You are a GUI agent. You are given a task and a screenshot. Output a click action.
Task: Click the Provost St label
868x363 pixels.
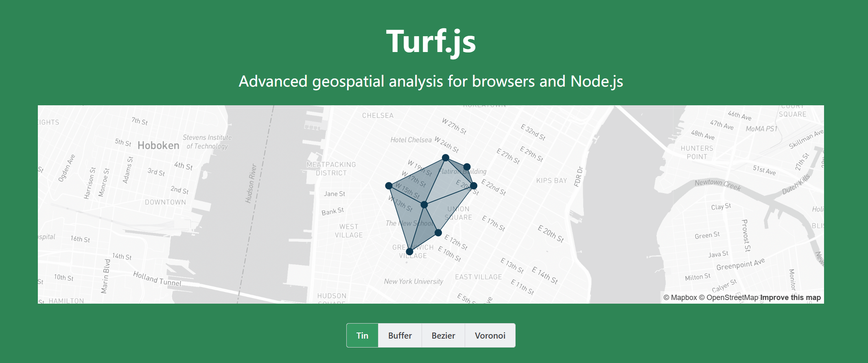[x=746, y=236]
